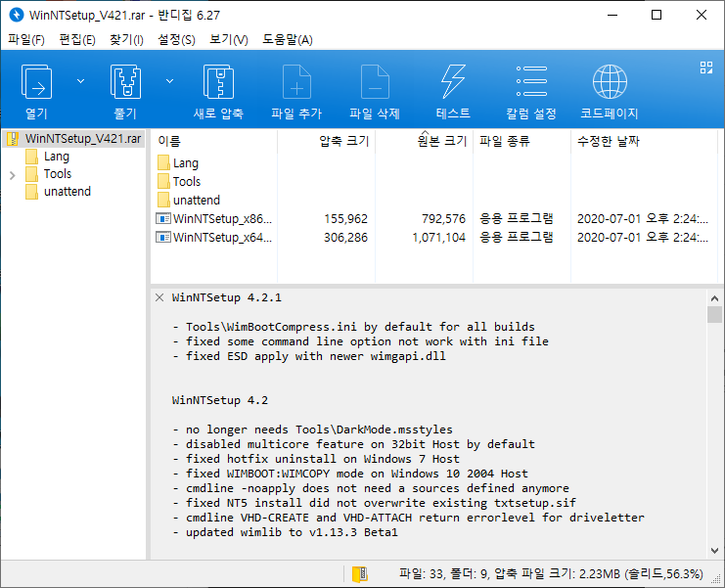Open the 파일(F) menu
This screenshot has height=588, width=725.
pyautogui.click(x=26, y=40)
